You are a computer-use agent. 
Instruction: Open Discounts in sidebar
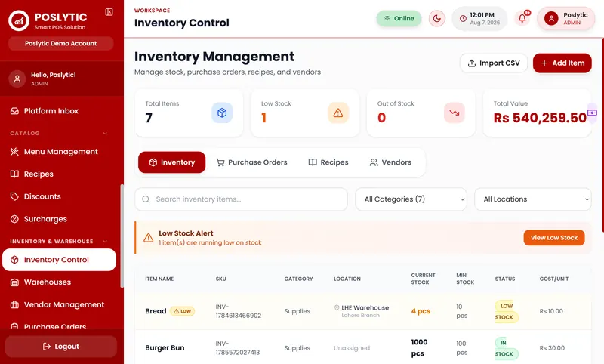[60, 196]
